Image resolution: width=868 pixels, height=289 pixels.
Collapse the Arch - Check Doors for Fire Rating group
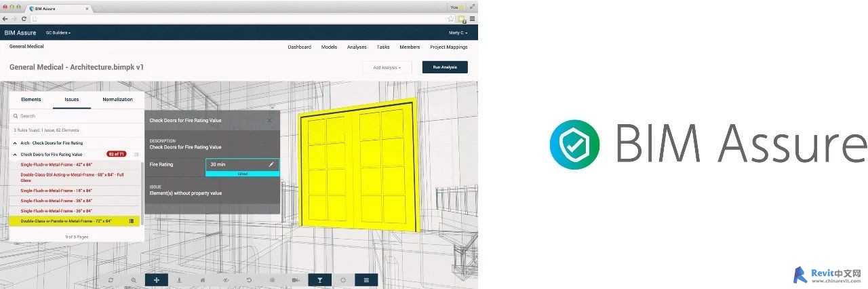(14, 143)
